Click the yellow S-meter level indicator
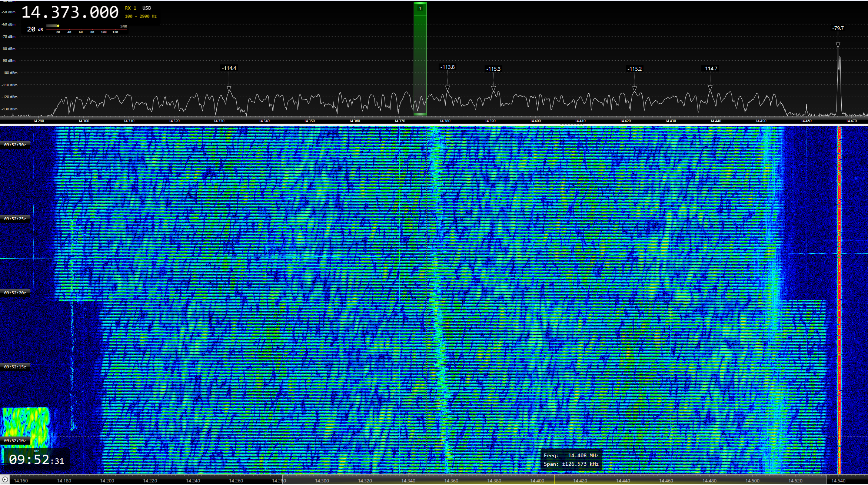 [x=58, y=26]
